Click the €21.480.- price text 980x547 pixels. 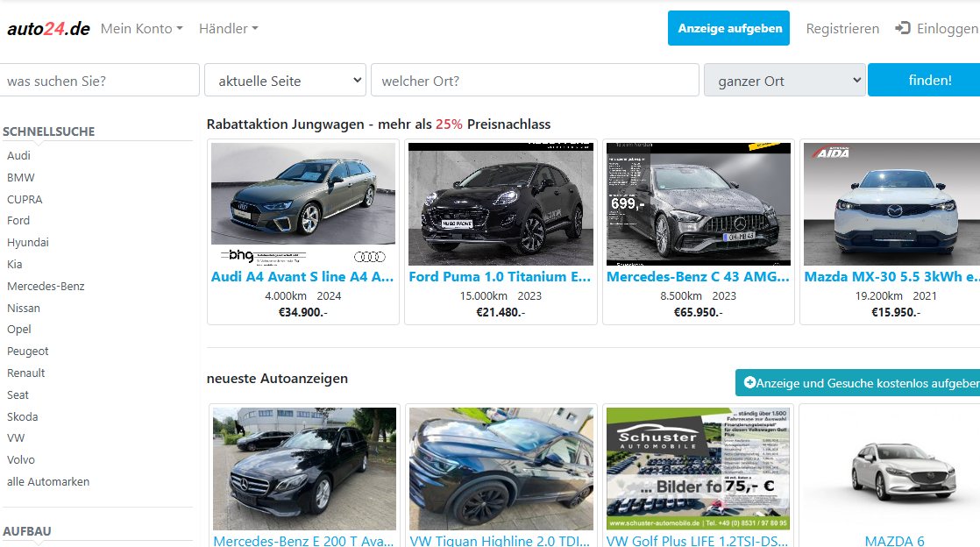501,312
